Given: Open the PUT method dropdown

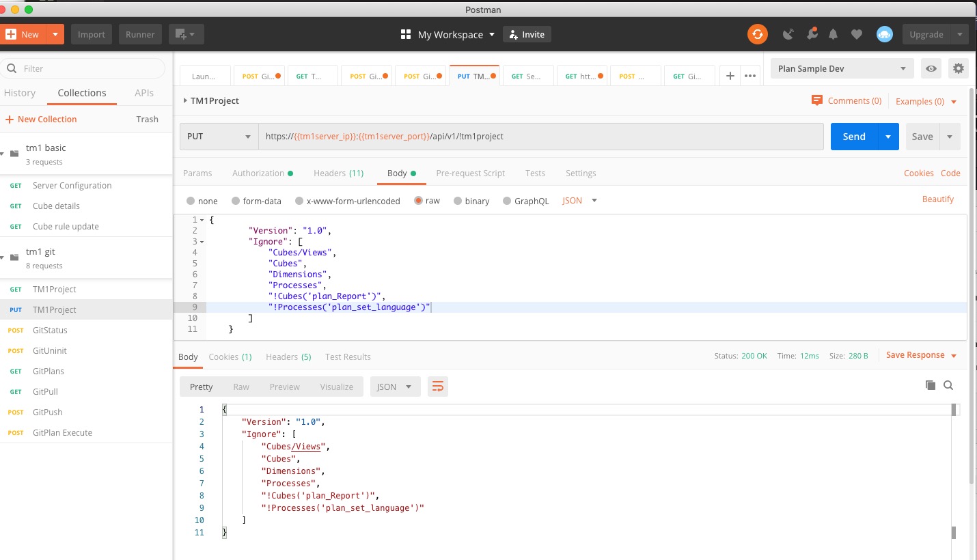Looking at the screenshot, I should click(x=219, y=137).
